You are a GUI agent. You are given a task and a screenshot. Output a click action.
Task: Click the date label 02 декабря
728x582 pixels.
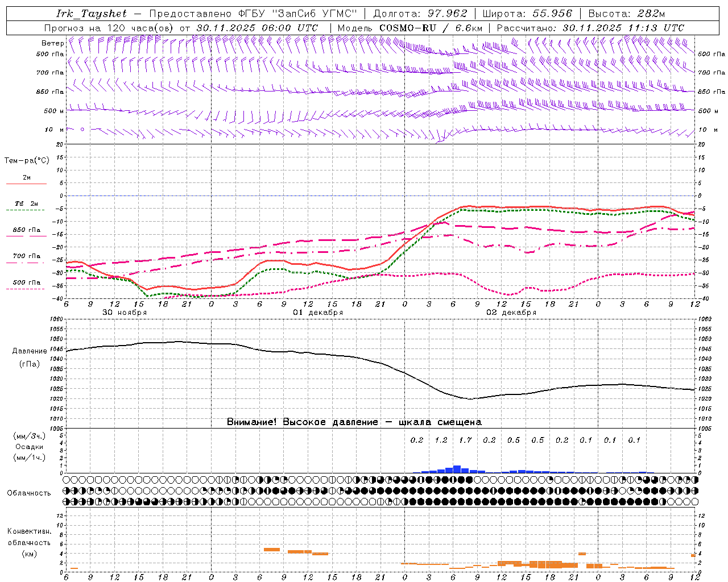511,313
